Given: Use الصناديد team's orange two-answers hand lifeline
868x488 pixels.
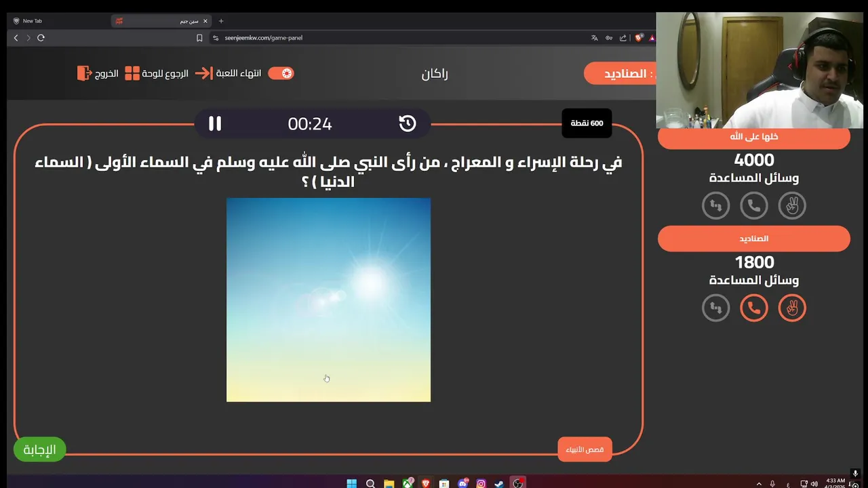Looking at the screenshot, I should click(x=792, y=308).
